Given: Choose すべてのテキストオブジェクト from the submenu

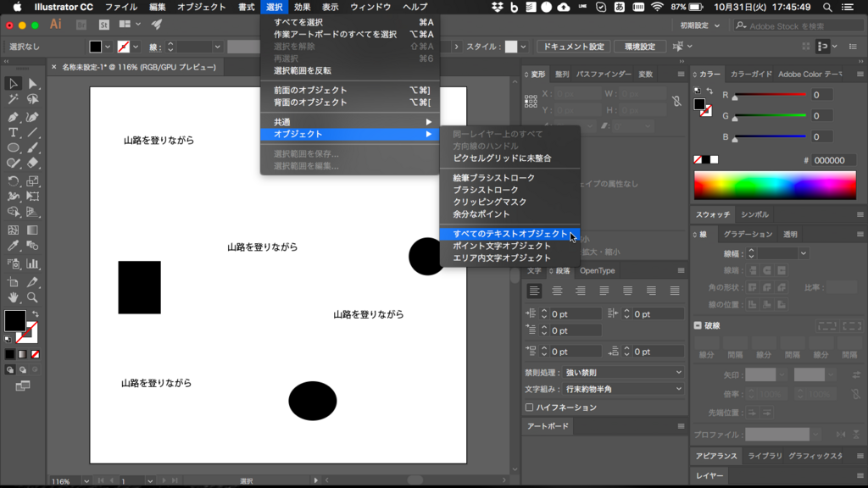Looking at the screenshot, I should pos(509,234).
